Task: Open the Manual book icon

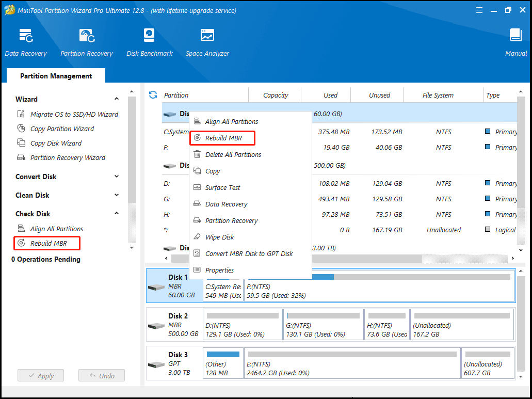Action: [515, 35]
